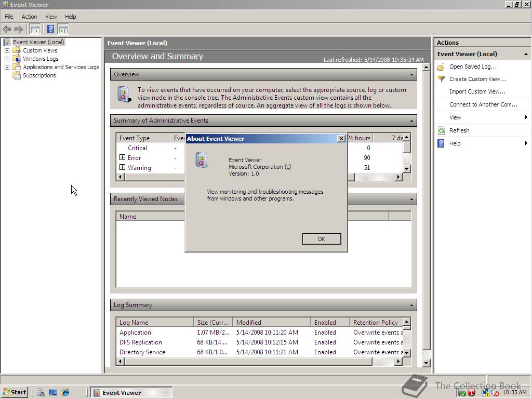Click the Help question icon in Actions
This screenshot has width=532, height=399.
click(441, 143)
